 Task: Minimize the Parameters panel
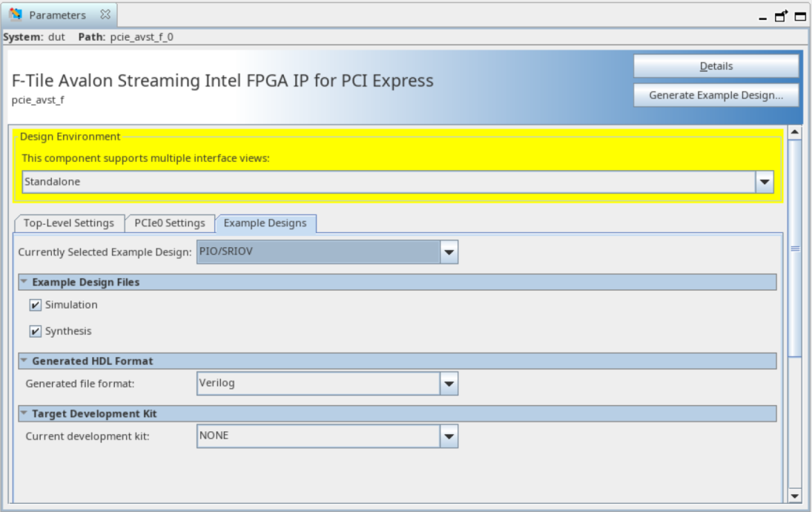[762, 18]
